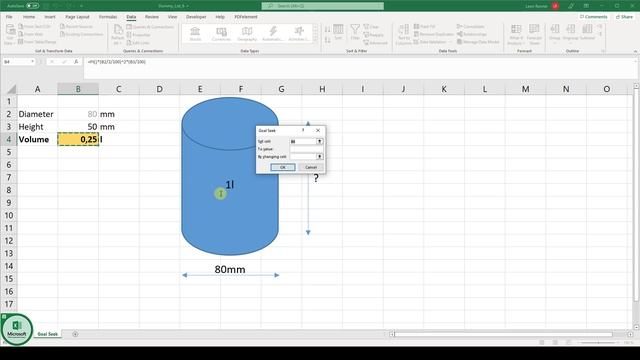Switch to the Home tab
This screenshot has width=640, height=360.
[29, 17]
